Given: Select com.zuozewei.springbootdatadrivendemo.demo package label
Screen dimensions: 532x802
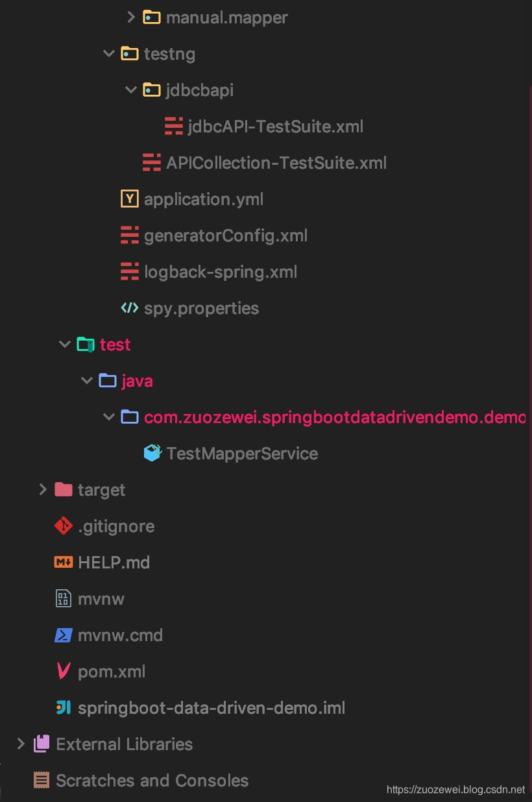Looking at the screenshot, I should [x=335, y=417].
